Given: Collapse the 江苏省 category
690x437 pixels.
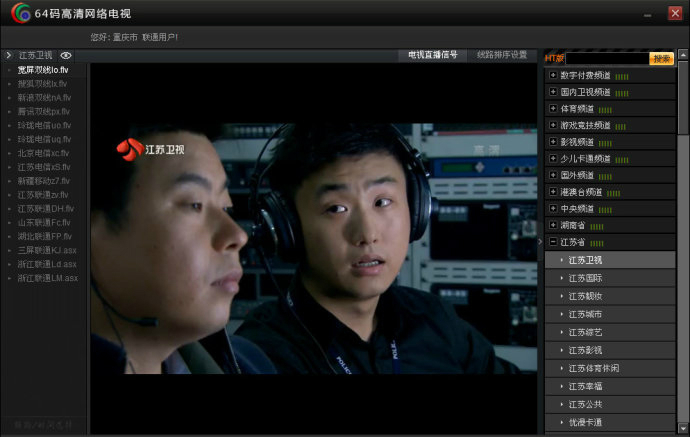Looking at the screenshot, I should pos(553,242).
